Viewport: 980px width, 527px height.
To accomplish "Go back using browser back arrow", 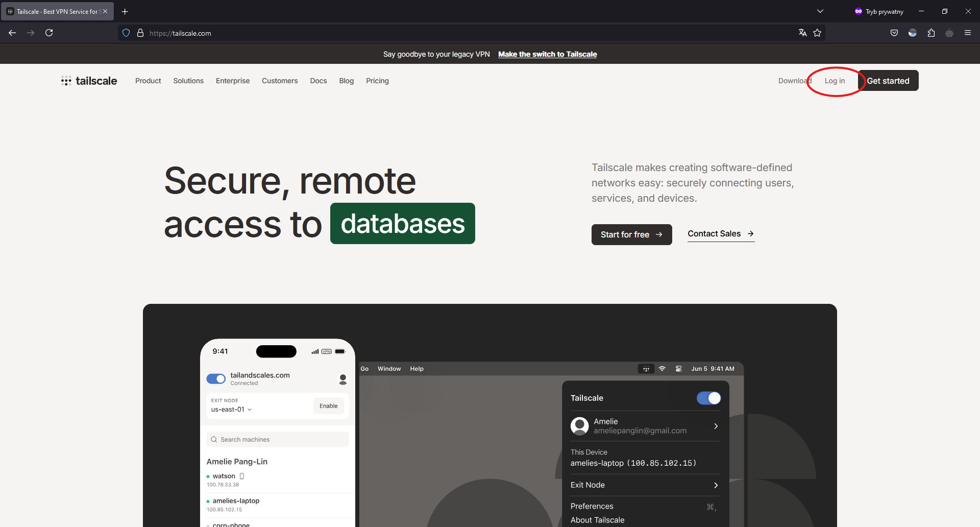I will click(12, 33).
